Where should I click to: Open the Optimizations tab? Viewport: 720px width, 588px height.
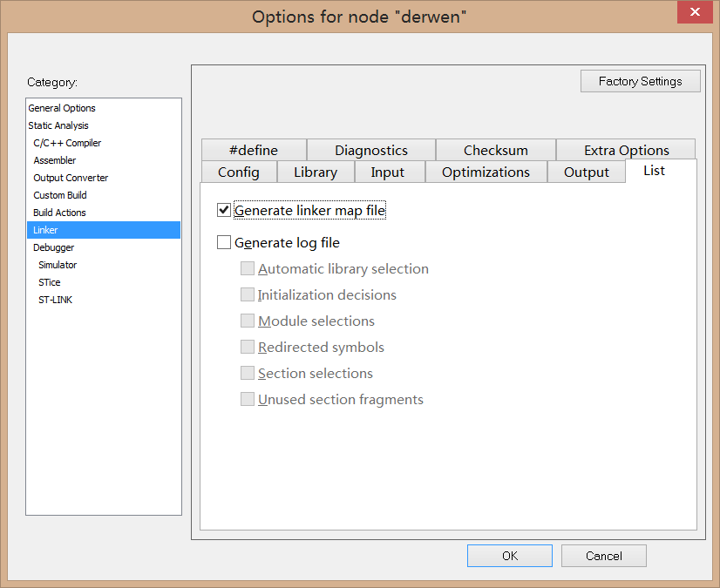(x=486, y=172)
